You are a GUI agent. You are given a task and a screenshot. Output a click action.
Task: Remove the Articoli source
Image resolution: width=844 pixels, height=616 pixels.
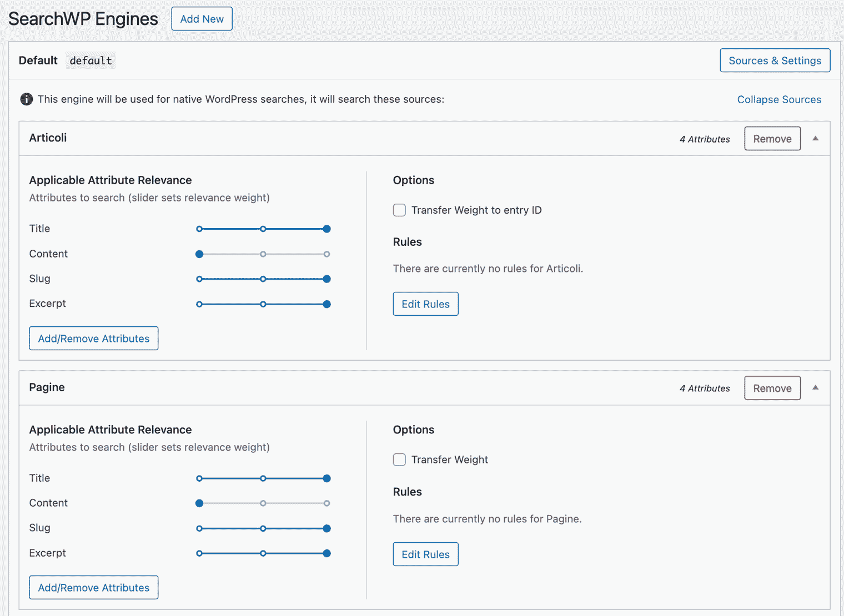tap(772, 139)
